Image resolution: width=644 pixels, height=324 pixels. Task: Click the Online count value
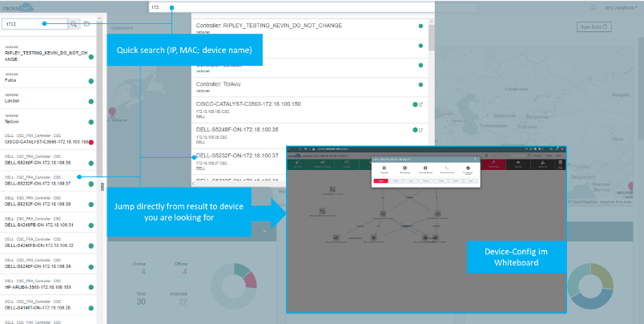click(x=143, y=272)
